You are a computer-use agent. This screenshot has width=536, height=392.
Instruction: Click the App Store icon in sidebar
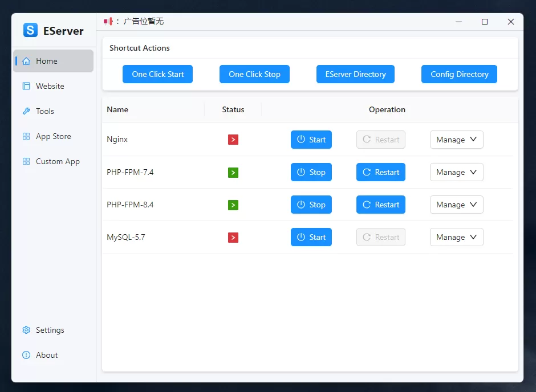pos(25,136)
